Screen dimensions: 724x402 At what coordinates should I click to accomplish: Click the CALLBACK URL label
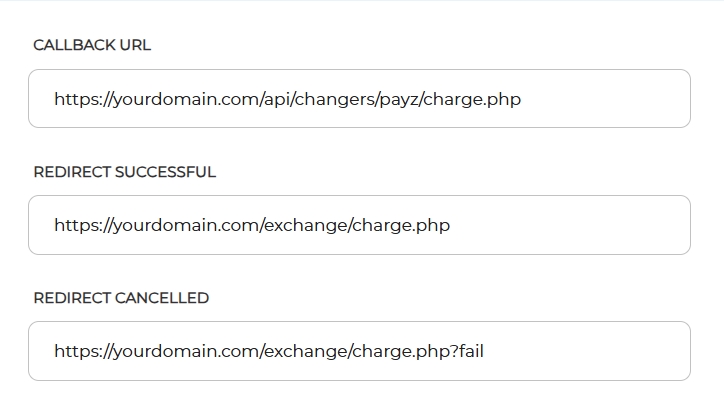tap(92, 46)
